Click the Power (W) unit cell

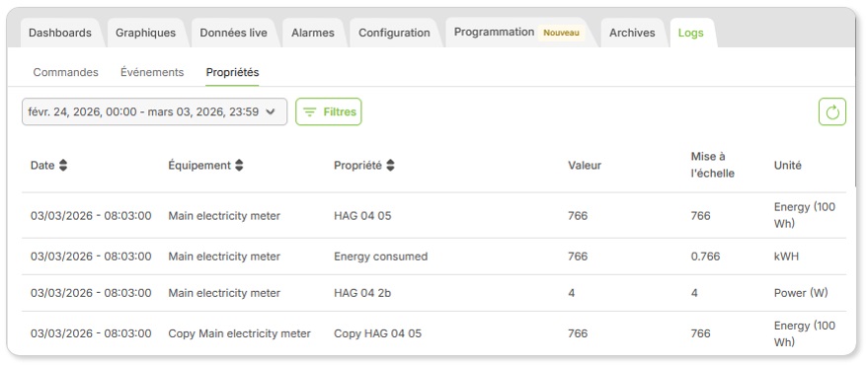click(801, 293)
